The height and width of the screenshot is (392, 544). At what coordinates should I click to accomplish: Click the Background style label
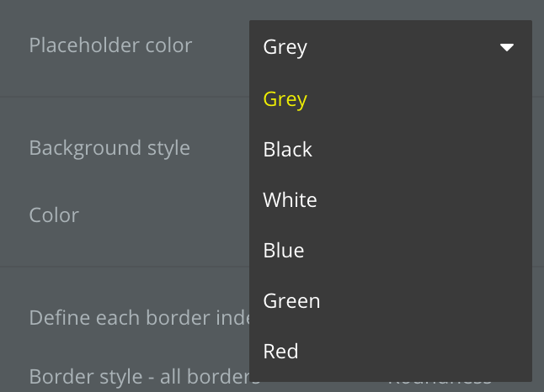click(109, 148)
